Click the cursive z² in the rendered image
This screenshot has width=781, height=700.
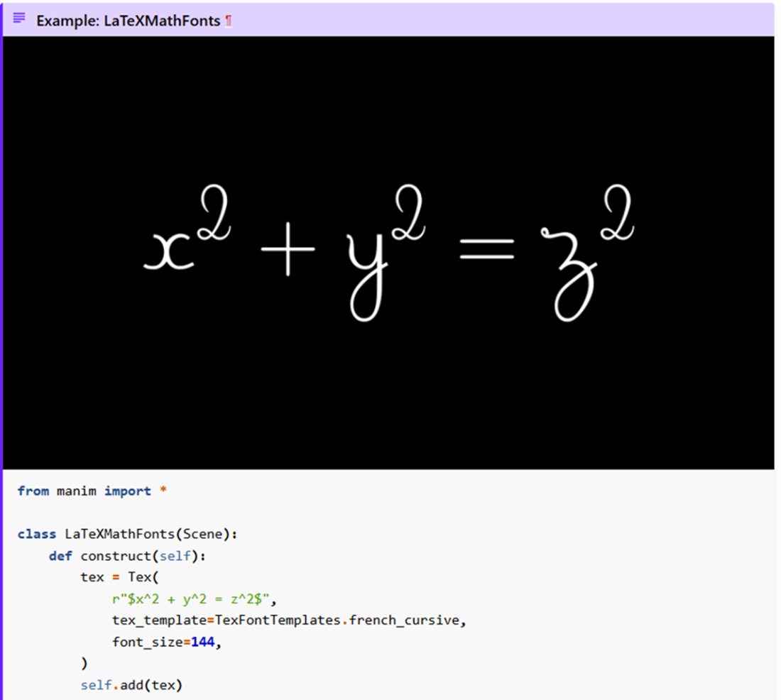(x=586, y=248)
